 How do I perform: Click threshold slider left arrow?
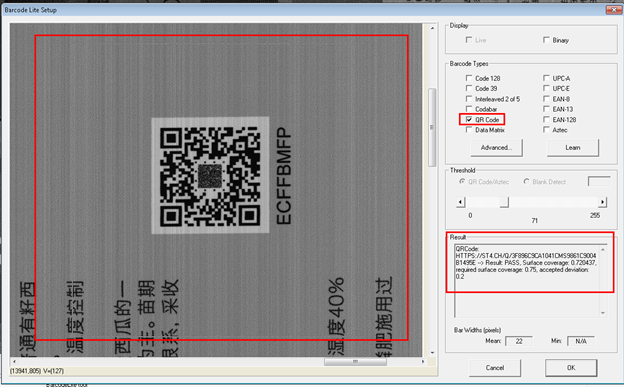pyautogui.click(x=460, y=202)
